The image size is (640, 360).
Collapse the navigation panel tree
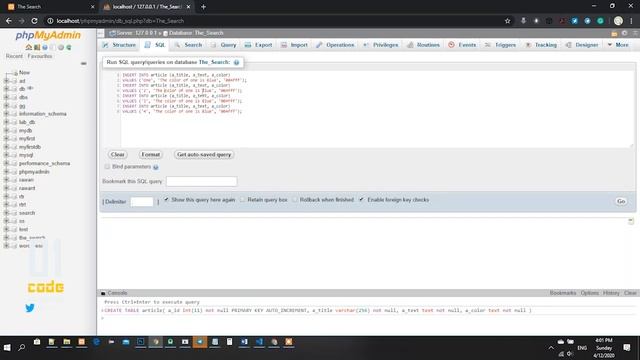coord(83,64)
